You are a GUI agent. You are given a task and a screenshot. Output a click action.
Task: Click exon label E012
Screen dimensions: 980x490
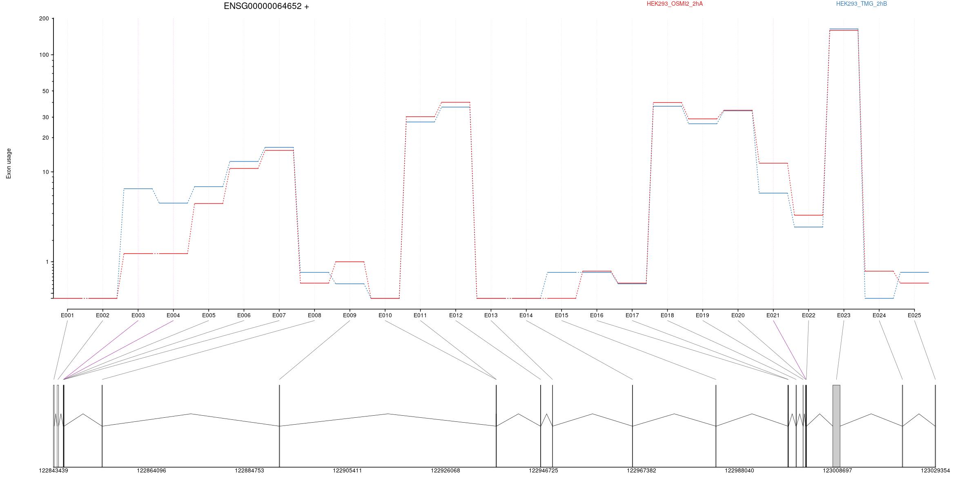pos(456,315)
